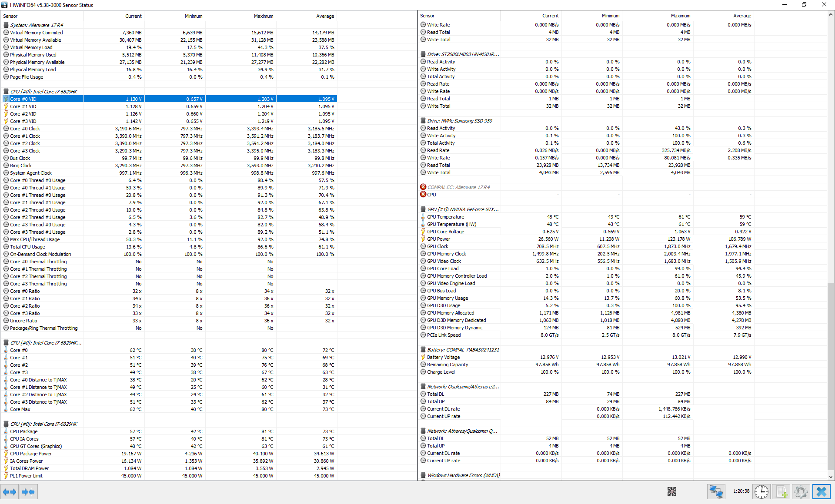Screen dimensions: 835x504
Task: Select the Core #0 VID row
Action: [23, 99]
